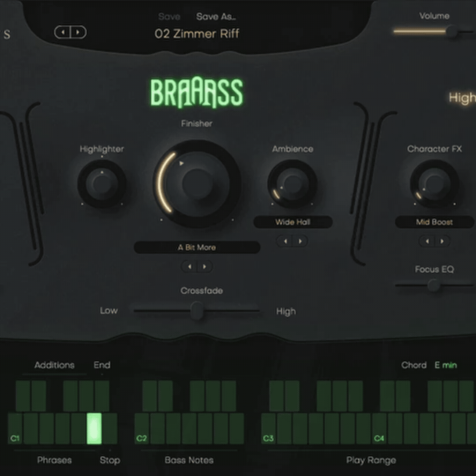Viewport: 476px width, 476px height.
Task: Click the Play Range label
Action: coord(371,461)
